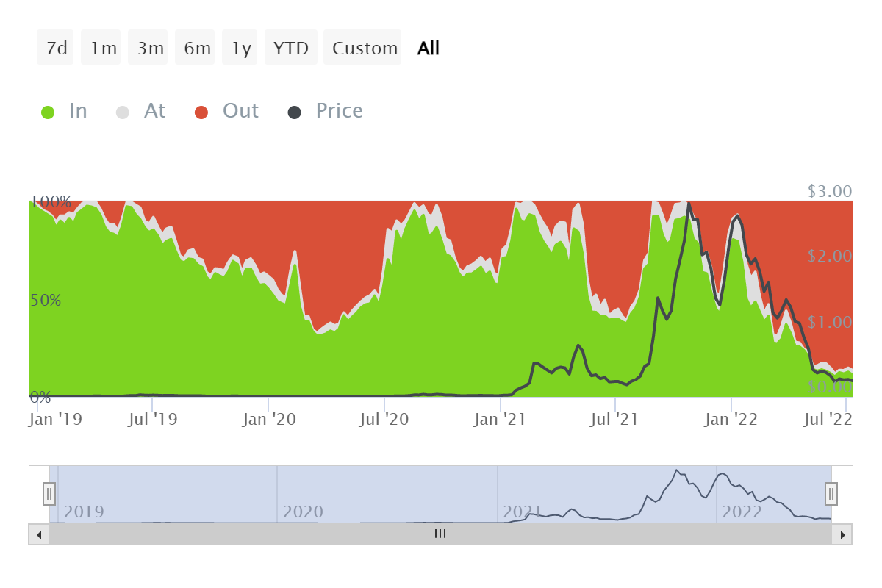Select the 1y time range
This screenshot has height=588, width=882.
[x=241, y=49]
